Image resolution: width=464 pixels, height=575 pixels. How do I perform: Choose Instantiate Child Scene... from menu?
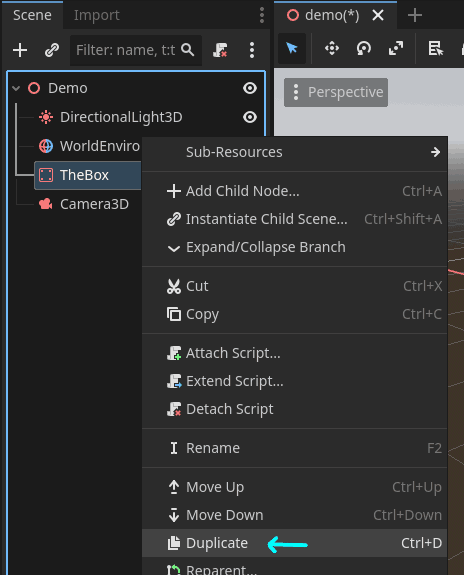(x=295, y=219)
